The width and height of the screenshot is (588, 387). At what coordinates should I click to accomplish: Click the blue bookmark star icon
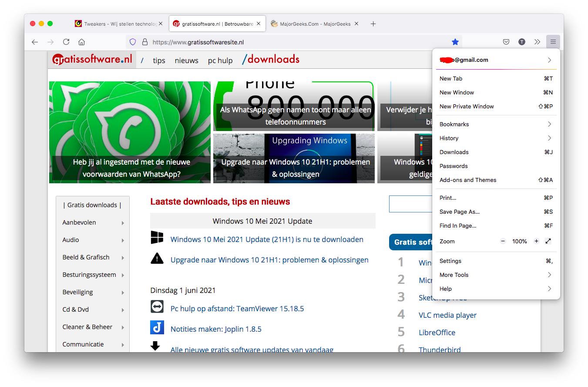(x=455, y=42)
